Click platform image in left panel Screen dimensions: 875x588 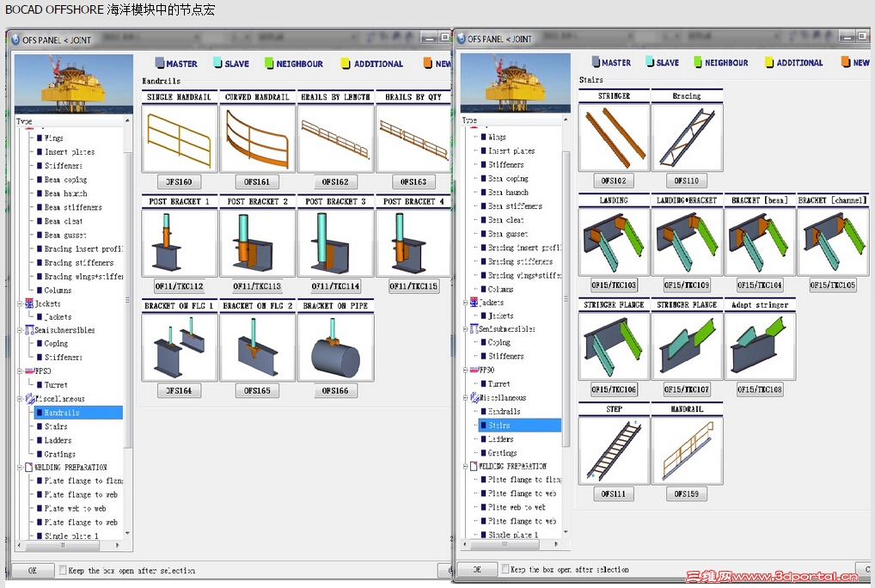pos(74,83)
